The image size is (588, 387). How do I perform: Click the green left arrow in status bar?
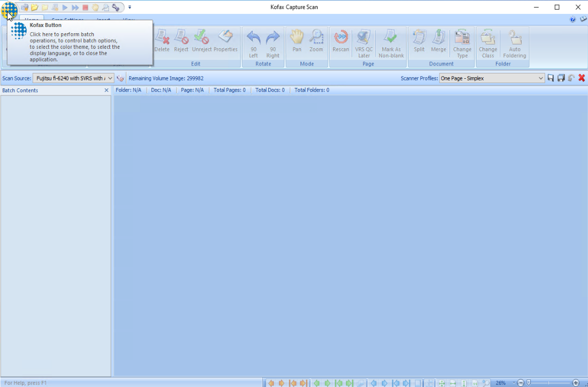click(x=317, y=383)
